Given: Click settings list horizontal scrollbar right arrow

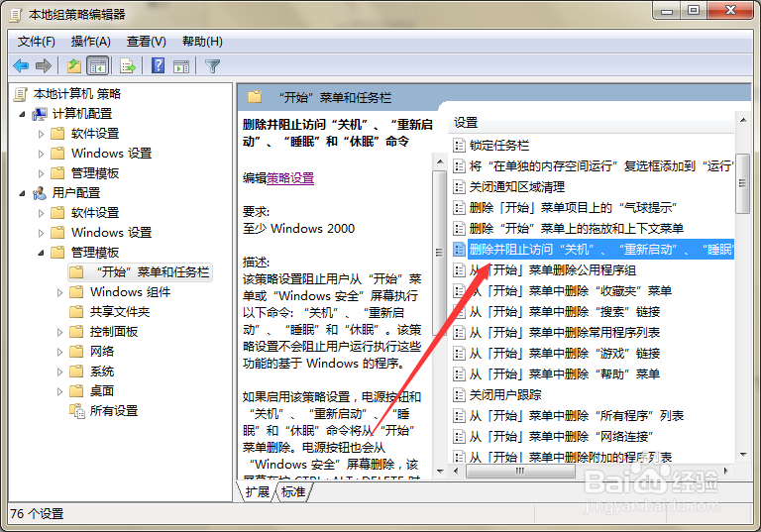Looking at the screenshot, I should [x=726, y=471].
